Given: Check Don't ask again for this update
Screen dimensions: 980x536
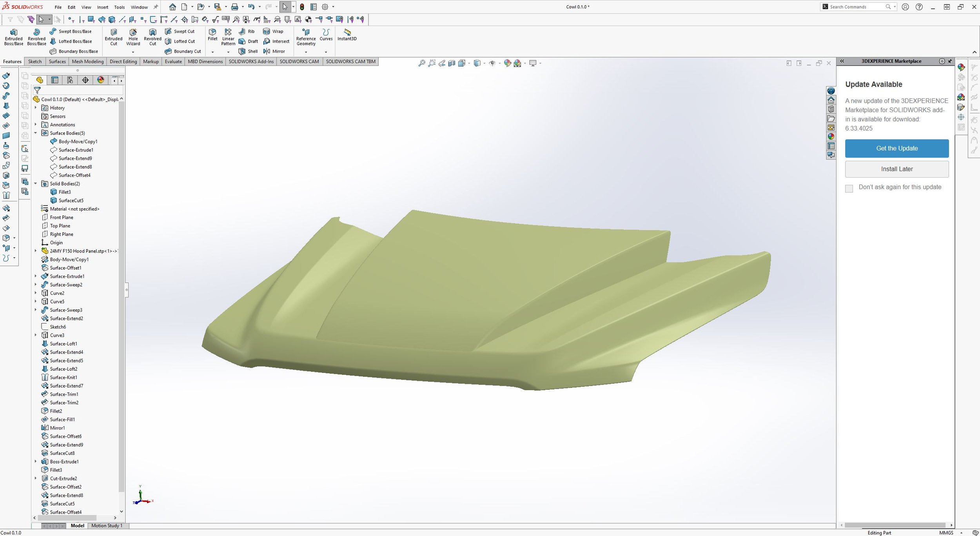Looking at the screenshot, I should click(849, 189).
